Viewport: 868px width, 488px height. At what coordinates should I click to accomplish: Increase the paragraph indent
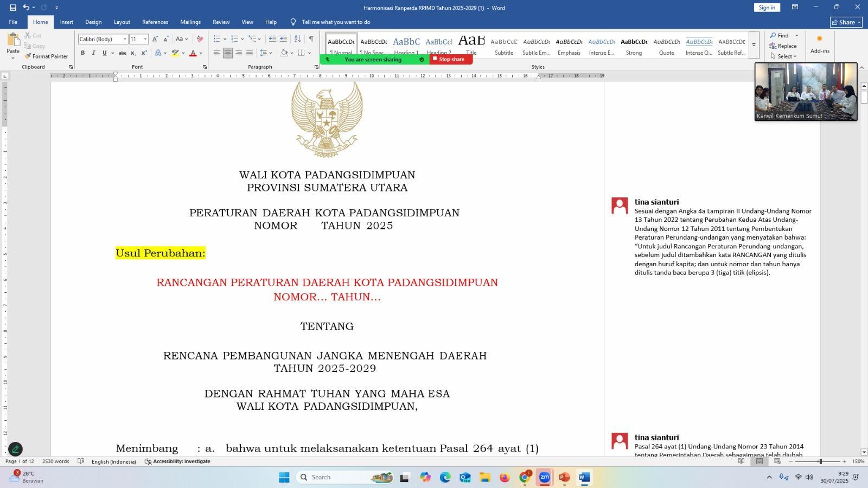pyautogui.click(x=283, y=39)
